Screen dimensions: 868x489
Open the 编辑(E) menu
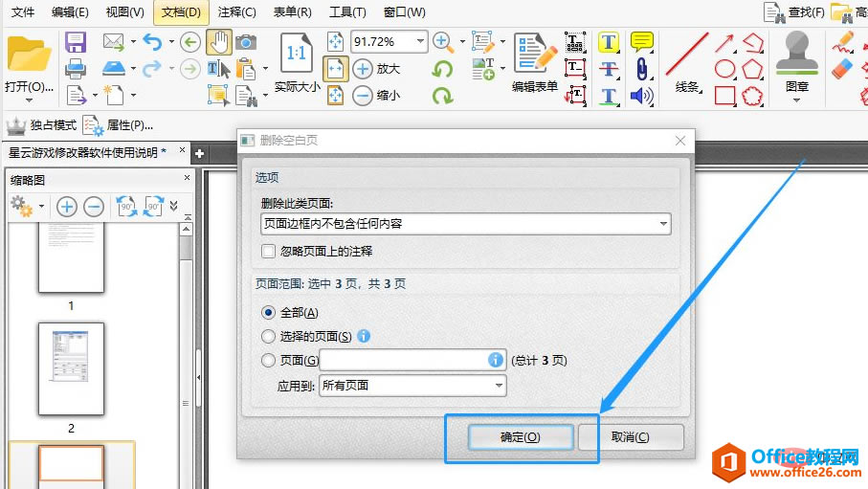(x=70, y=12)
